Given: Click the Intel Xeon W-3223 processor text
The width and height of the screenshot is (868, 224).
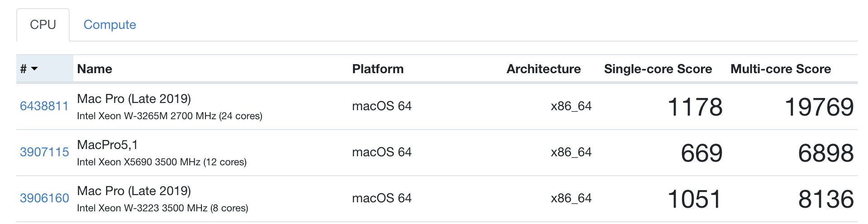Looking at the screenshot, I should [x=162, y=208].
